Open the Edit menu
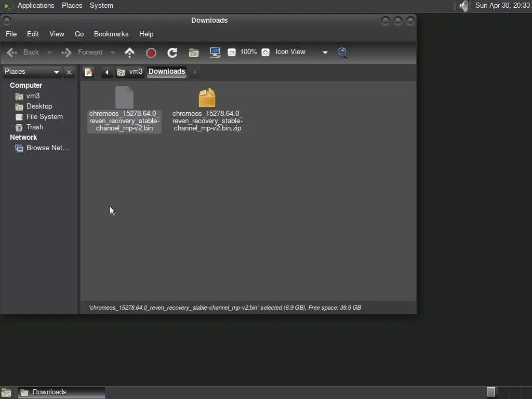 (x=33, y=34)
